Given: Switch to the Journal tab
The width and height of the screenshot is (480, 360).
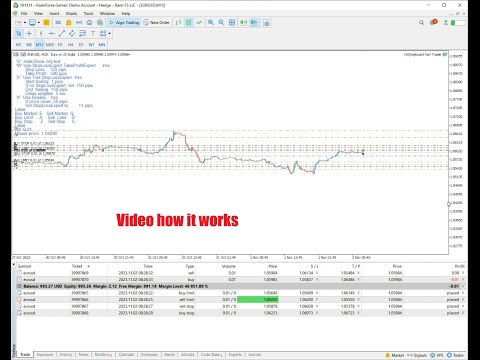Looking at the screenshot, I should point(254,355).
